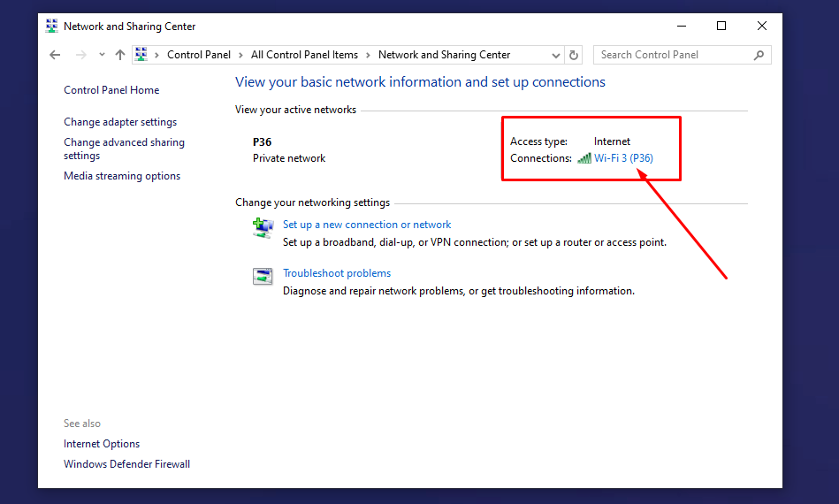Open Control Panel Home

coord(111,90)
